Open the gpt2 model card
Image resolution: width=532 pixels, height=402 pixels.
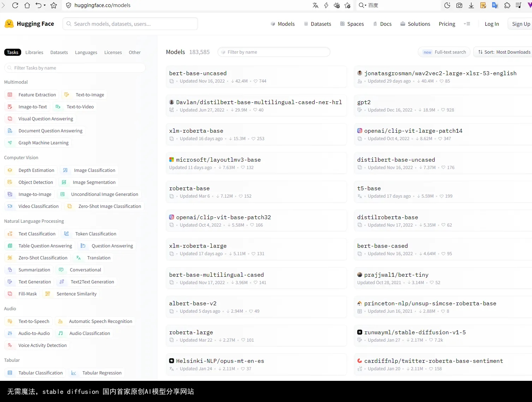click(443, 106)
